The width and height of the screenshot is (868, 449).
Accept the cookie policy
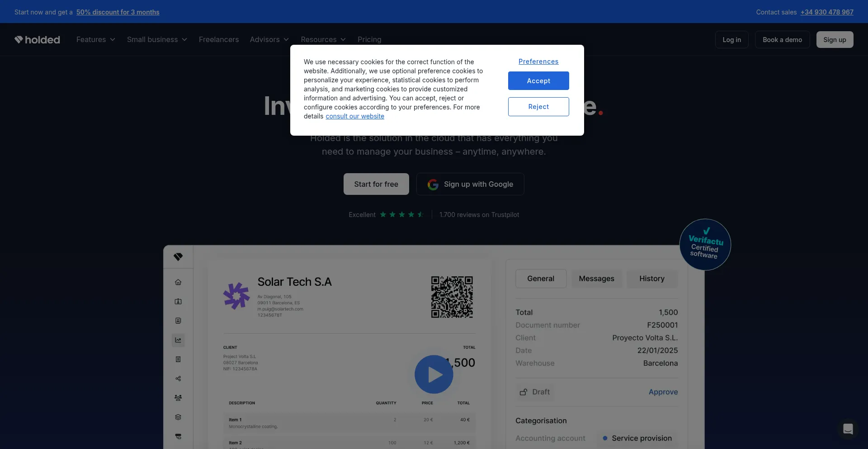[x=538, y=81]
